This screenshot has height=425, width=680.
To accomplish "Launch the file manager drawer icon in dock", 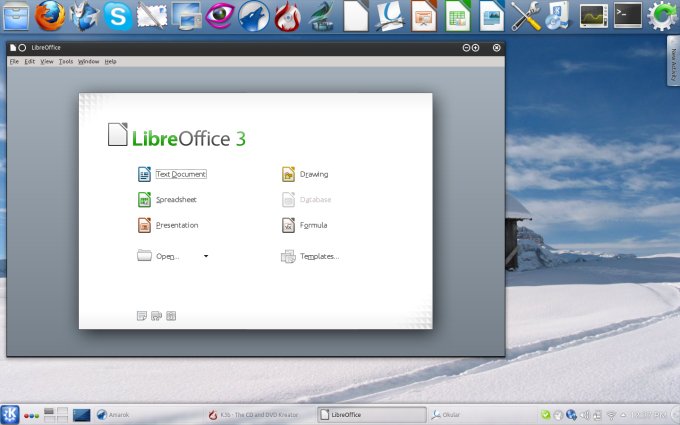I will (16, 16).
